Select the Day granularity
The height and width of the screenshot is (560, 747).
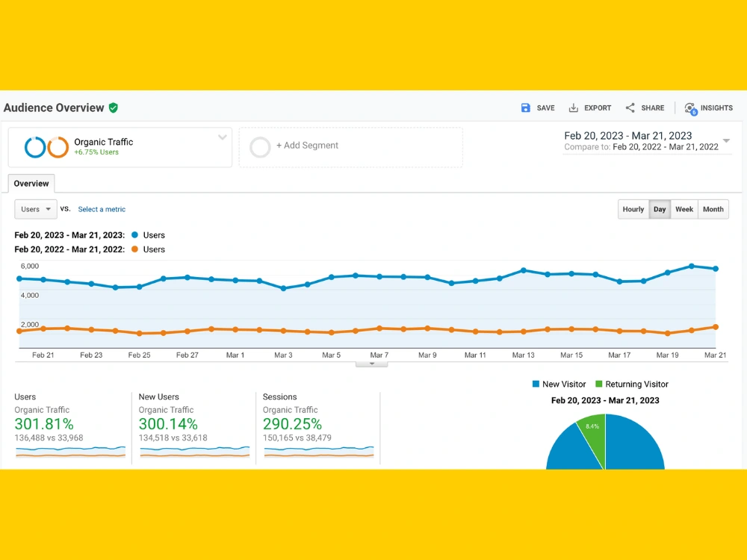click(660, 209)
